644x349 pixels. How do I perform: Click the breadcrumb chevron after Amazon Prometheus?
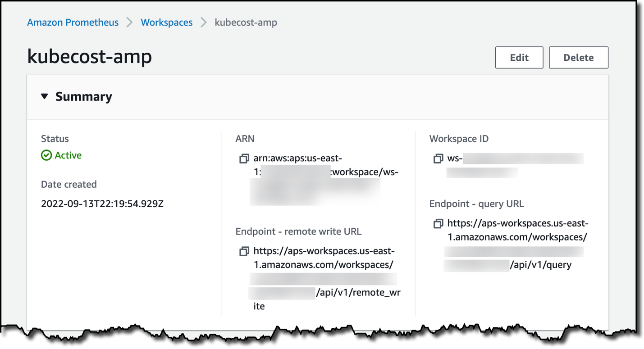[x=129, y=22]
